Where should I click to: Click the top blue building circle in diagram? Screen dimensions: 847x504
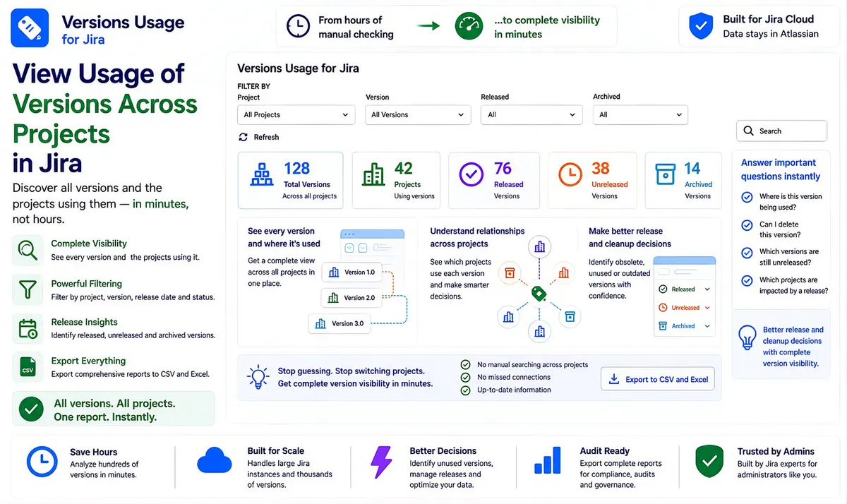(x=540, y=247)
